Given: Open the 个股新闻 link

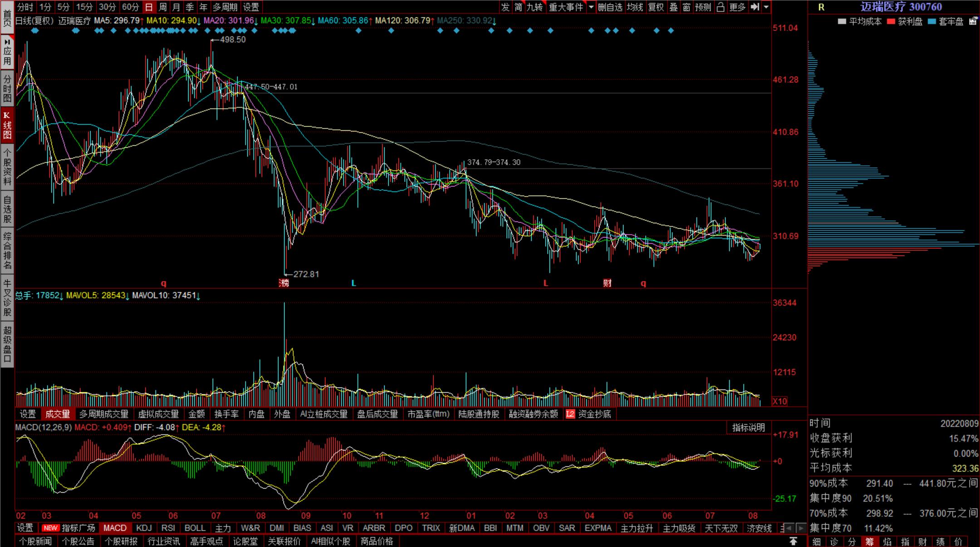Looking at the screenshot, I should (35, 541).
